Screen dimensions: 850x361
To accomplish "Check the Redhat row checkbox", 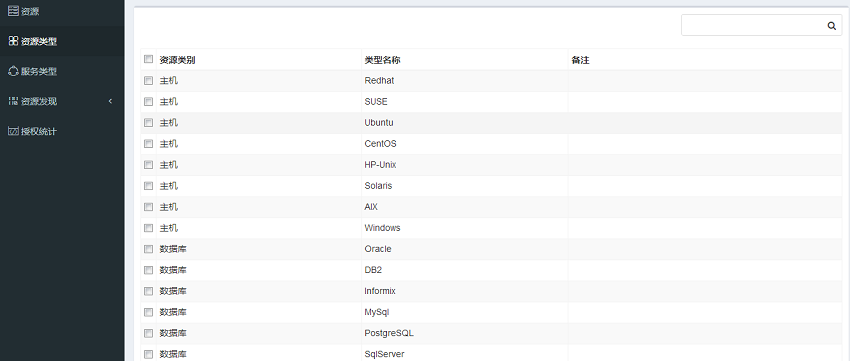I will click(x=148, y=81).
